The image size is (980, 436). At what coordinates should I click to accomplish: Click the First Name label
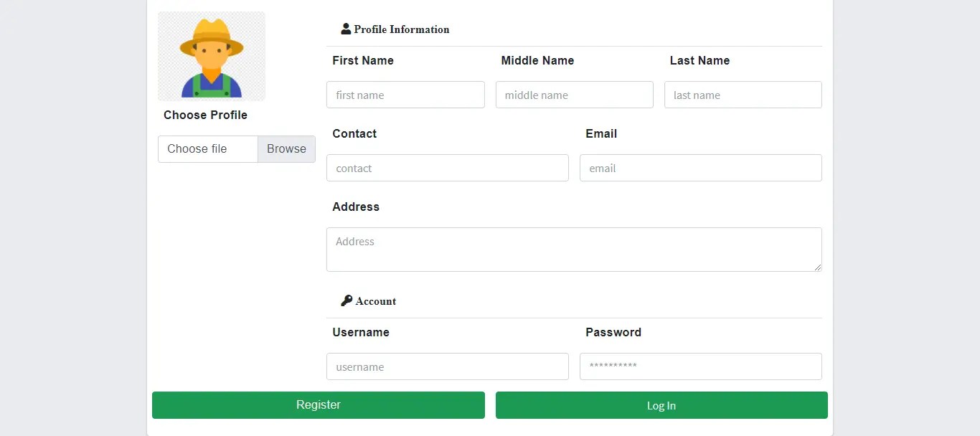click(363, 60)
